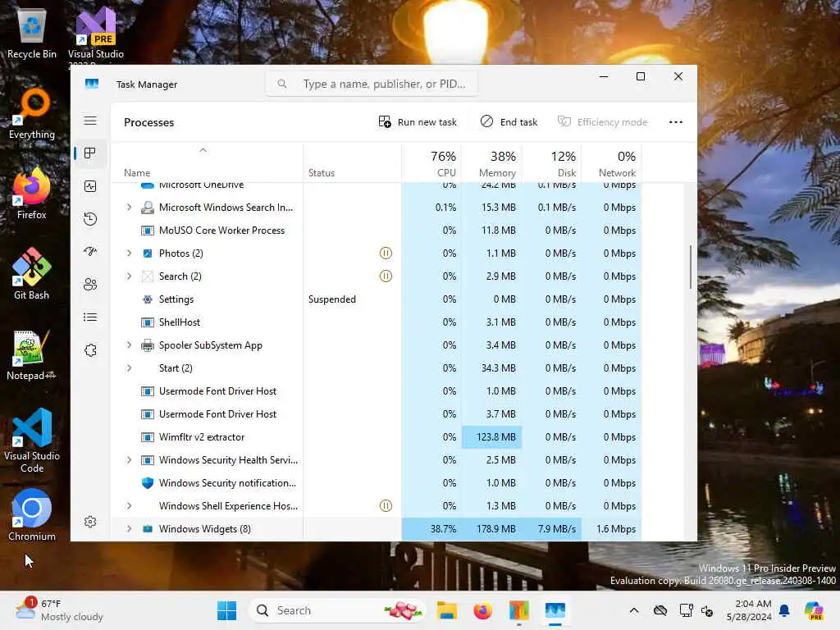The image size is (840, 630).
Task: Click the three-dot more options button
Action: 676,122
